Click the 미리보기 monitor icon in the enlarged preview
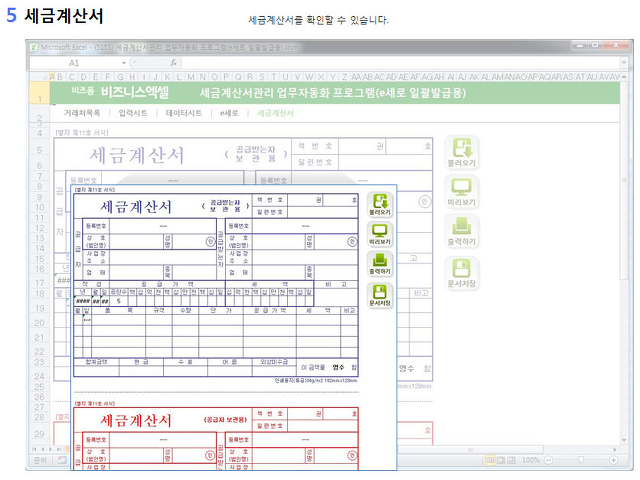The height and width of the screenshot is (480, 640). [x=380, y=235]
